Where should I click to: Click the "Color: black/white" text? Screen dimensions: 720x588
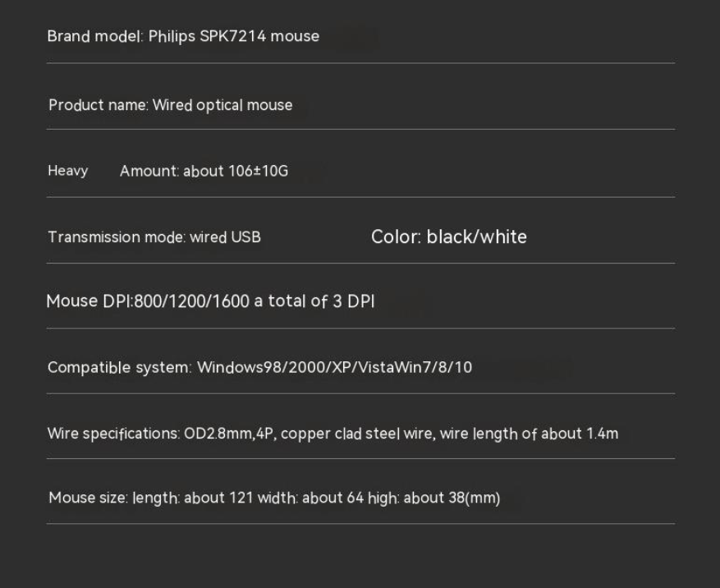[449, 237]
